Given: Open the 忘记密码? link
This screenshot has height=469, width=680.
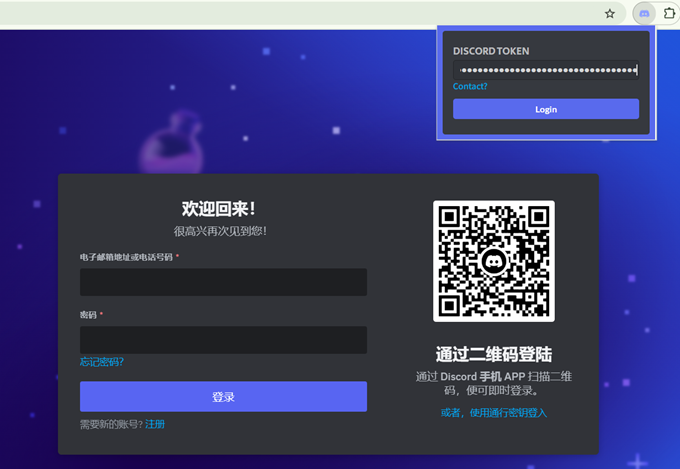Looking at the screenshot, I should (x=102, y=362).
